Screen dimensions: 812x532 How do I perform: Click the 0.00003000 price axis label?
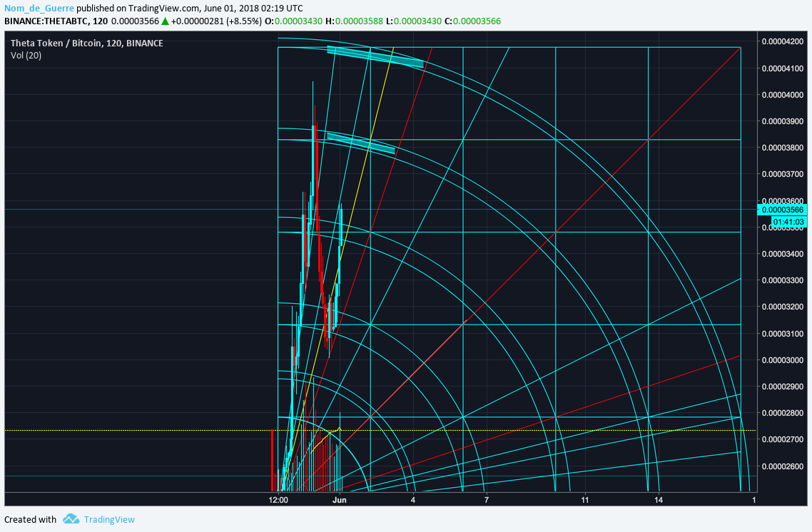783,360
